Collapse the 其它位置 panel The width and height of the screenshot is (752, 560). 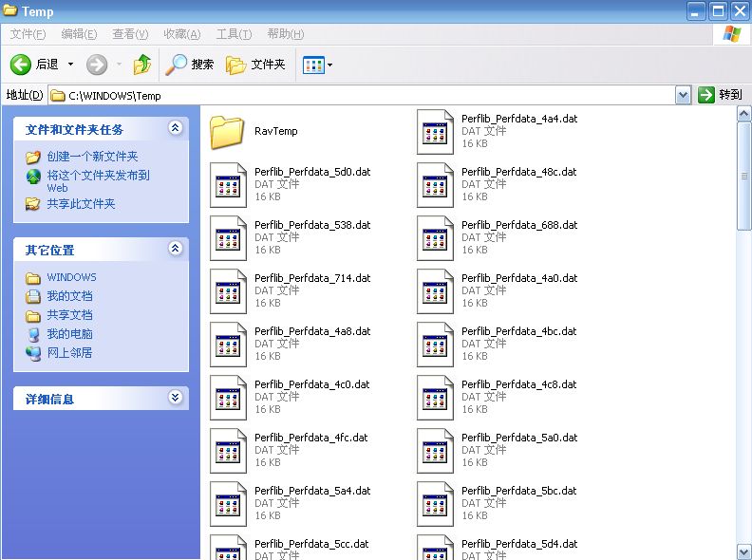pos(176,249)
